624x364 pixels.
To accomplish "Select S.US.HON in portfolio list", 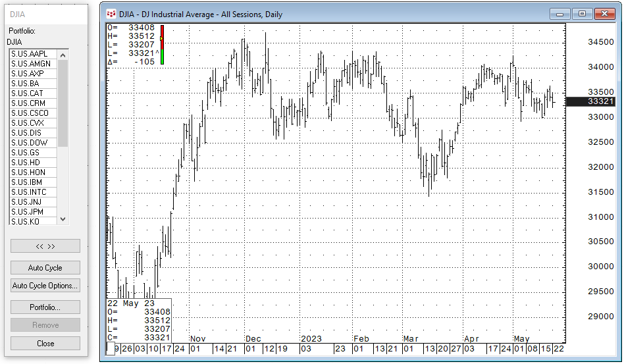I will point(34,172).
